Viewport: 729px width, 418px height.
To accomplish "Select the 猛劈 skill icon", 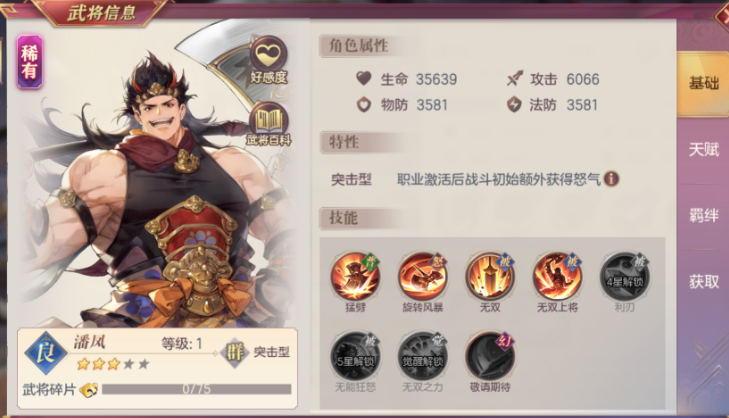I will click(355, 276).
